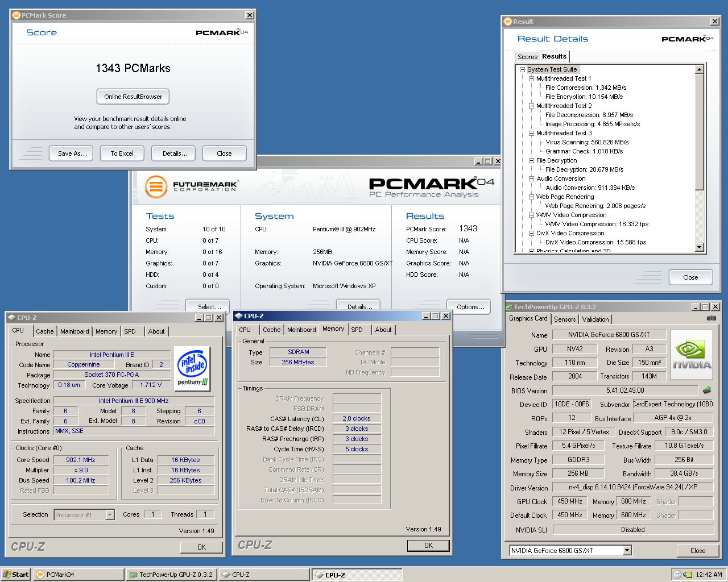Viewport: 728px width, 582px height.
Task: Click the results tree scrollbar up arrow
Action: (700, 69)
